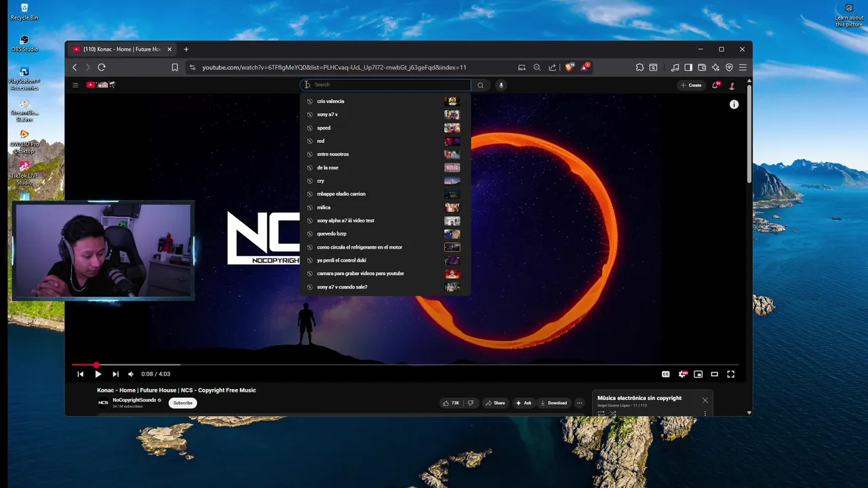View site information icon beside URL
Viewport: 868px width, 488px height.
click(192, 67)
